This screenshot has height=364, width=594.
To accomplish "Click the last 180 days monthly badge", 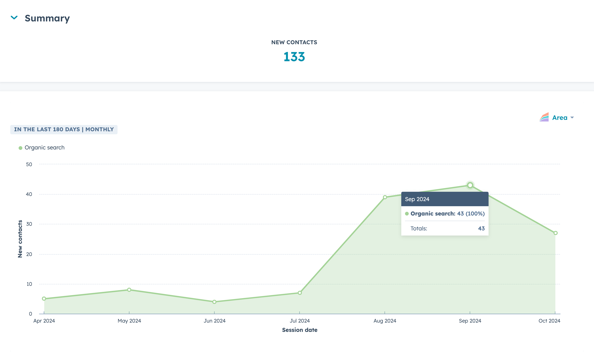I will [64, 129].
